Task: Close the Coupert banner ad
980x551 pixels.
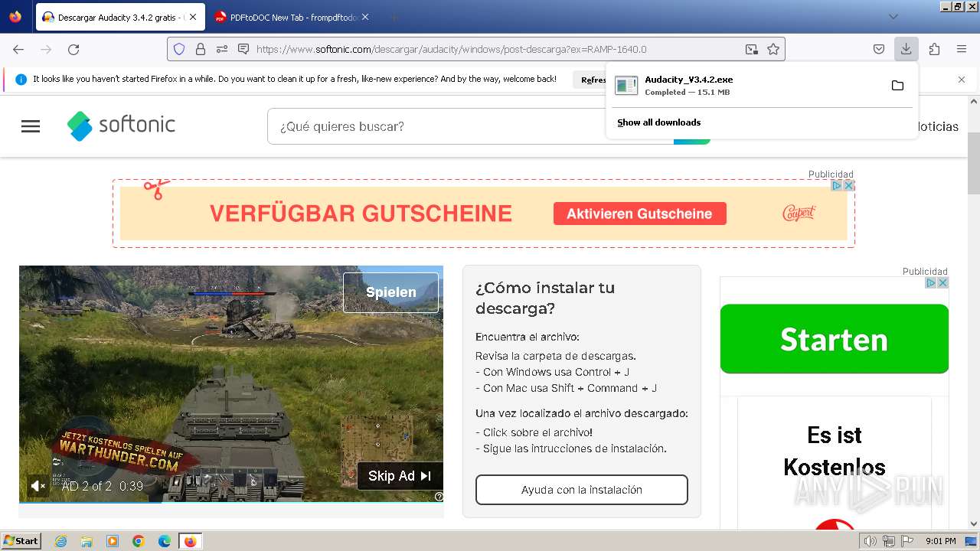Action: coord(848,185)
